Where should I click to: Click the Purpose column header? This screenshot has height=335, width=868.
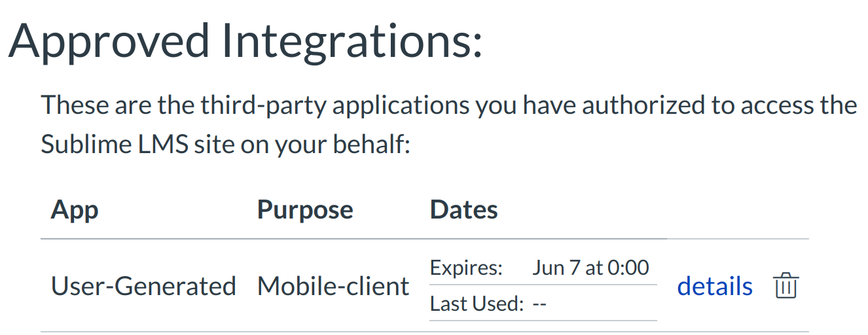305,210
